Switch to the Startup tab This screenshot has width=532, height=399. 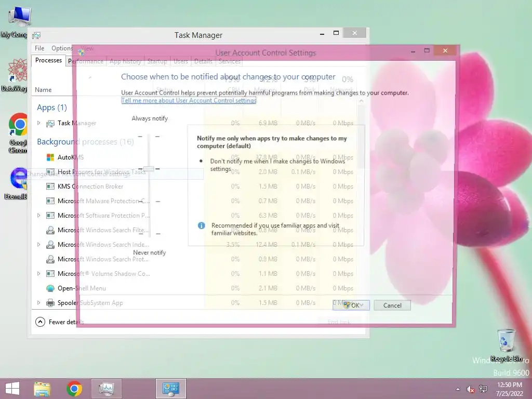pos(157,61)
